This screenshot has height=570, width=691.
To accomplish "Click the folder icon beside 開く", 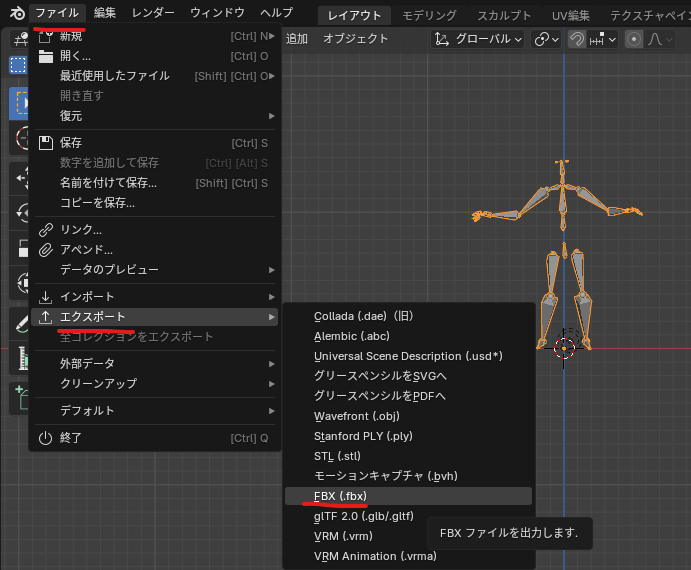I will click(45, 56).
